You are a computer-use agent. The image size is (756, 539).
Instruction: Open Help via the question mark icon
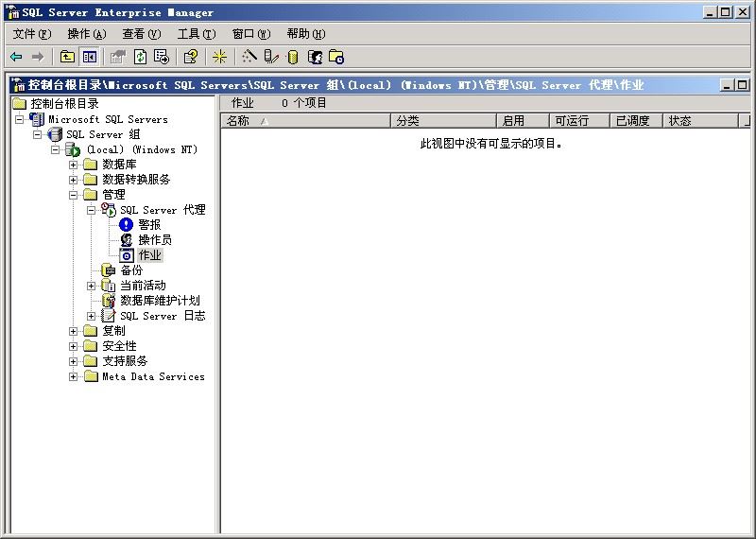pyautogui.click(x=191, y=57)
